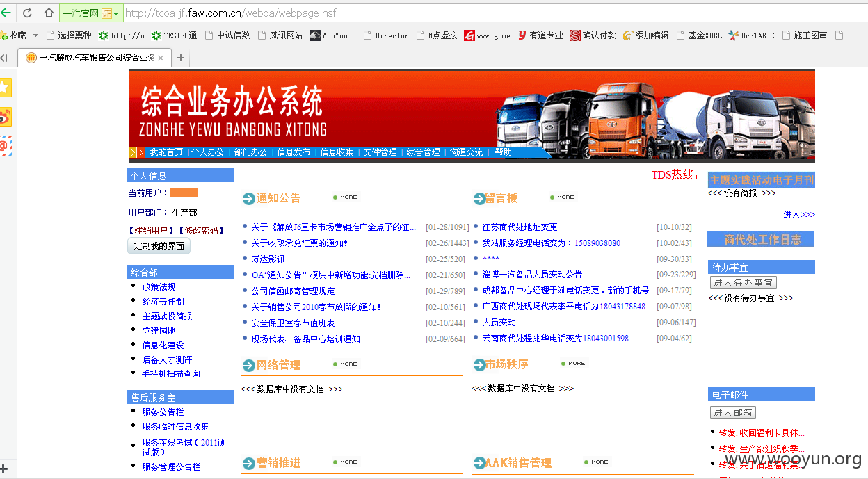This screenshot has height=479, width=868.
Task: Click the arrow icon beside 市场秩序
Action: [479, 366]
